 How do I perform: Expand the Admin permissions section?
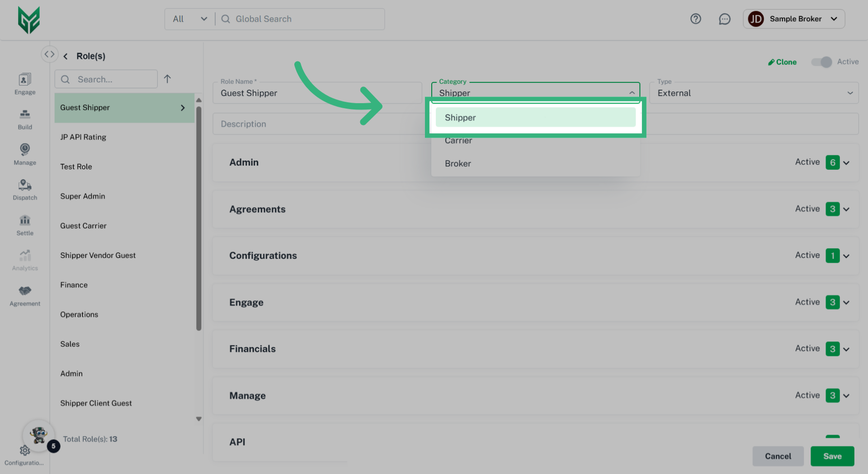pos(846,163)
